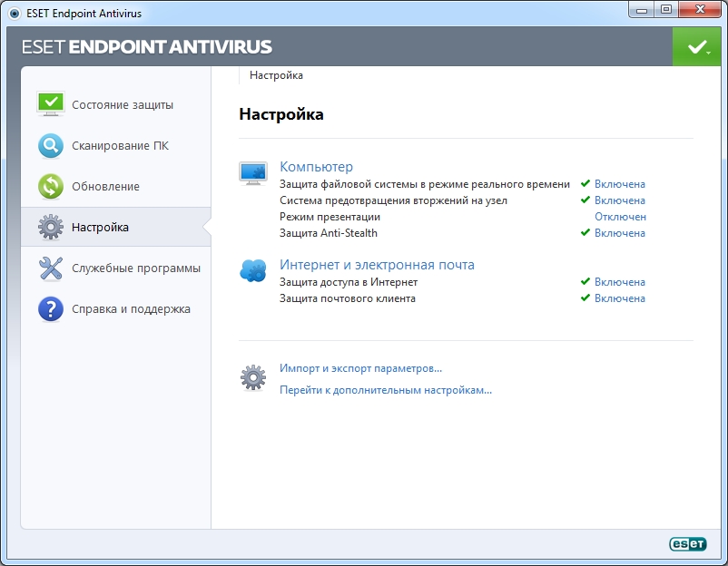Maximize the ESET window
The width and height of the screenshot is (728, 566).
pyautogui.click(x=665, y=9)
